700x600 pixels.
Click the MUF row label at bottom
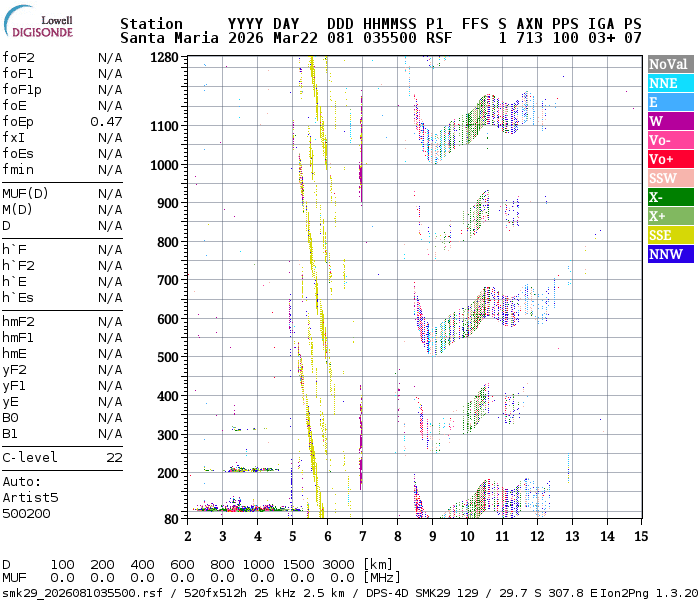click(14, 578)
